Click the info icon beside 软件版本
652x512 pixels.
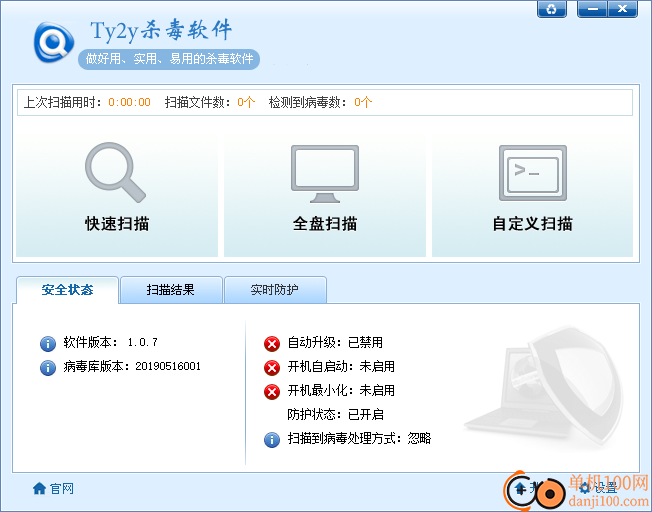(48, 344)
